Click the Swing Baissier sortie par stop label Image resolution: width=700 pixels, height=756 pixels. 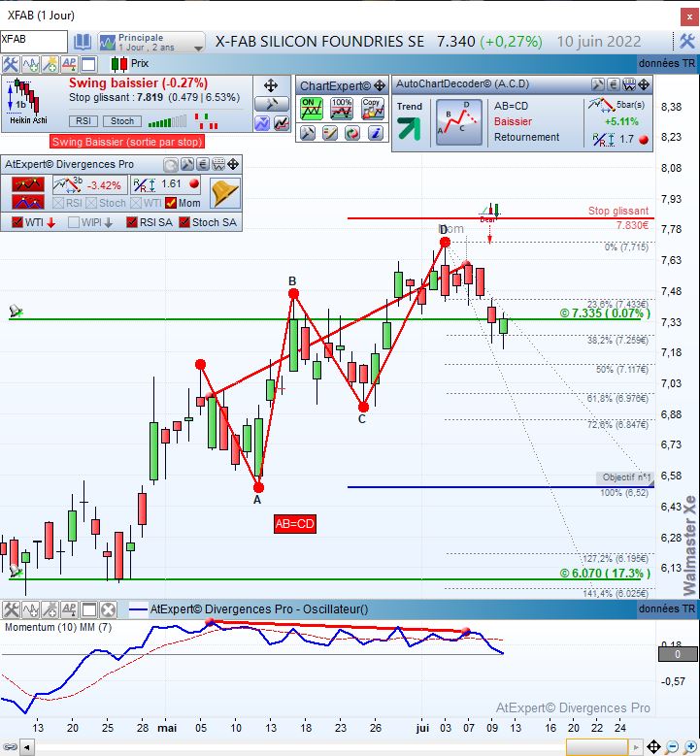tap(127, 142)
